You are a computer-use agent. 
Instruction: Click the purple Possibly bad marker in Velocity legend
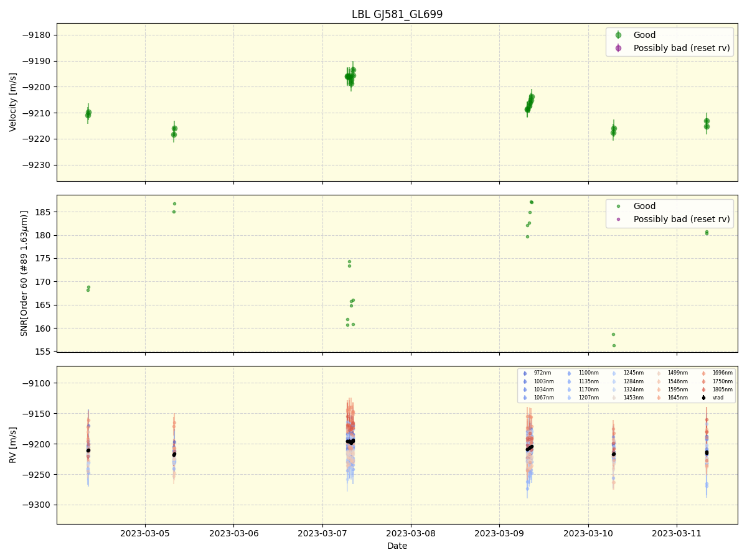[618, 48]
